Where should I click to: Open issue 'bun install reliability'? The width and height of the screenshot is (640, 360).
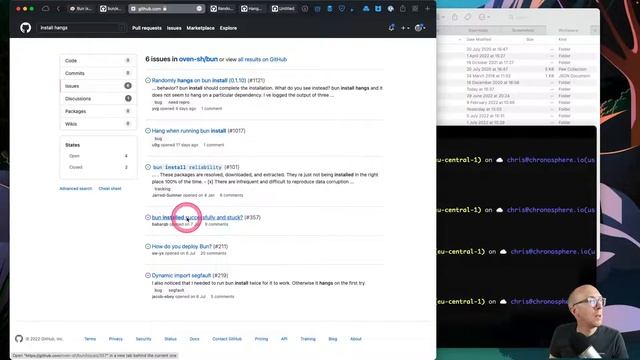pos(187,167)
